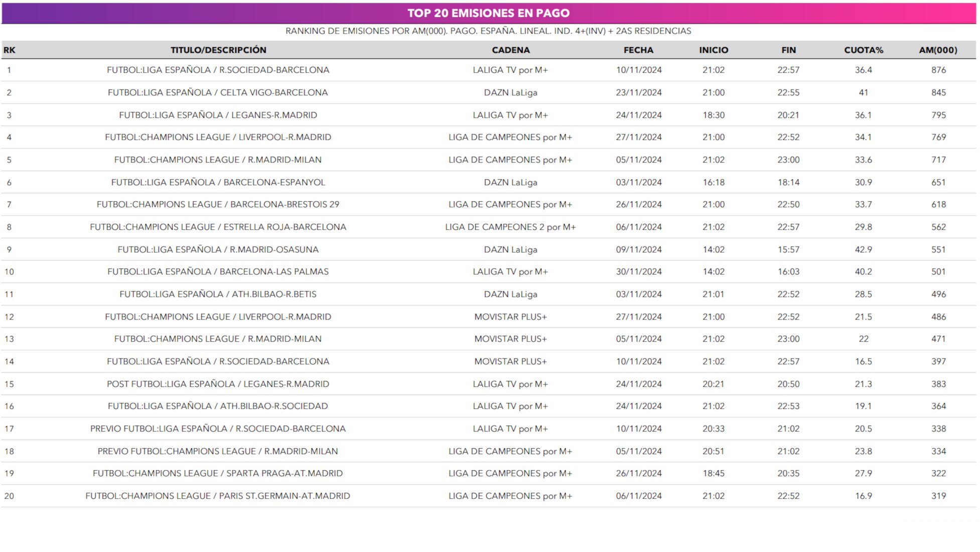
Task: Click the INICIO column header
Action: 713,50
